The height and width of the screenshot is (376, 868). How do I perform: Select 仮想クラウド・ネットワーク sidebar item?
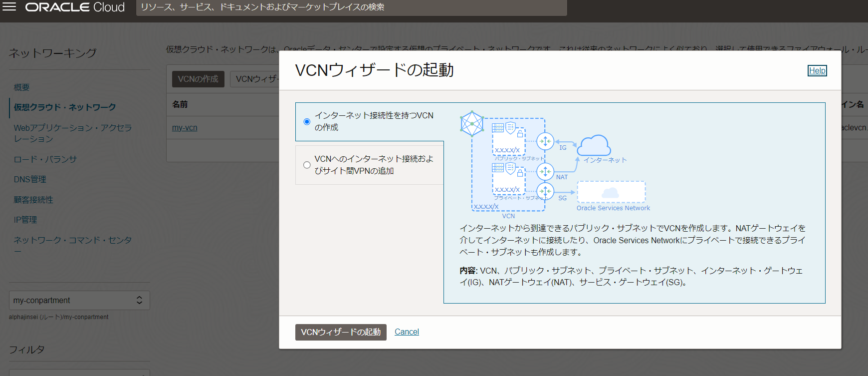[65, 107]
